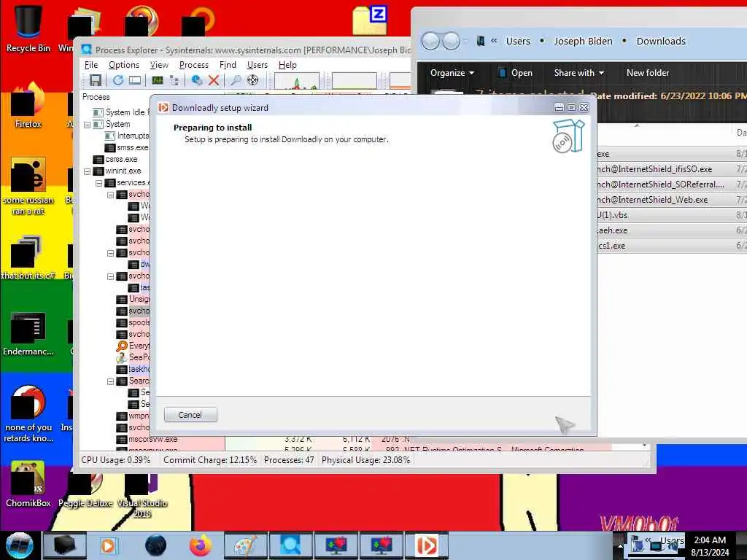The height and width of the screenshot is (560, 747).
Task: Click Users in the Explorer address breadcrumb
Action: (518, 42)
